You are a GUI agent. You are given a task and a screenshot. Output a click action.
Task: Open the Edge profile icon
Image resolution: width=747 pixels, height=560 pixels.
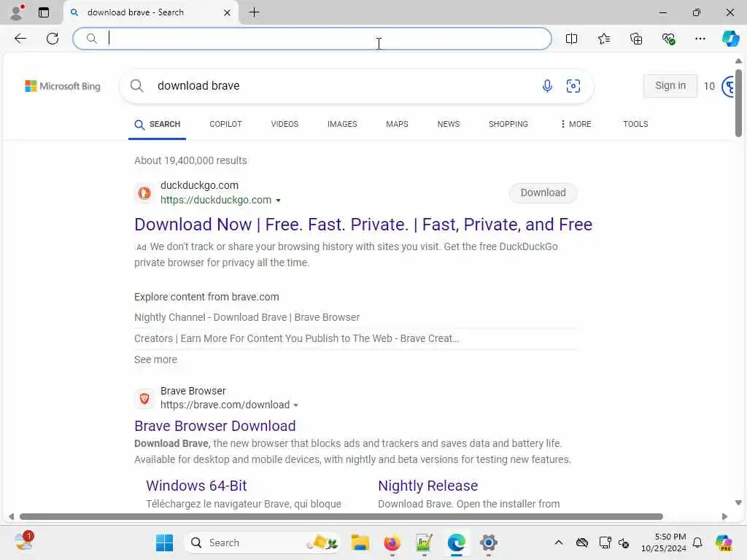point(17,12)
